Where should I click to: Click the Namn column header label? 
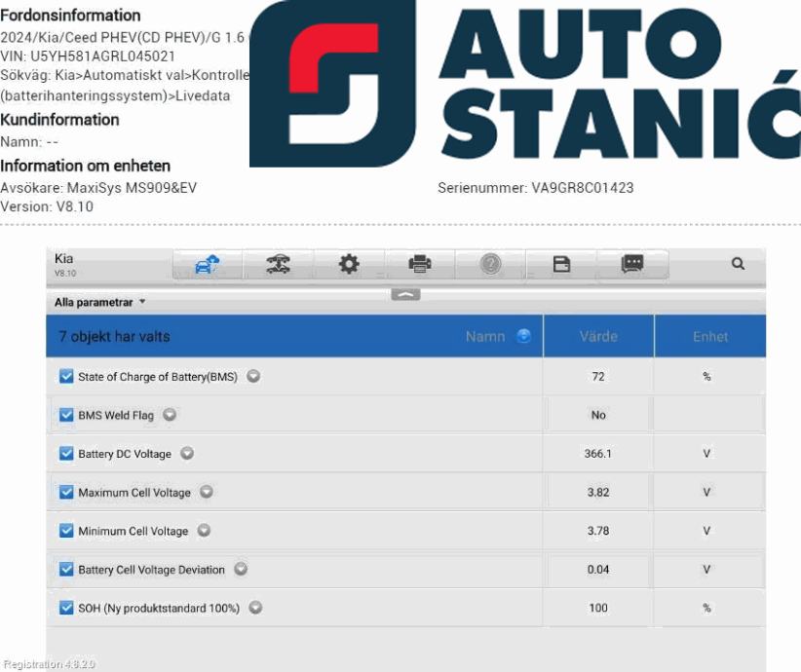point(485,337)
